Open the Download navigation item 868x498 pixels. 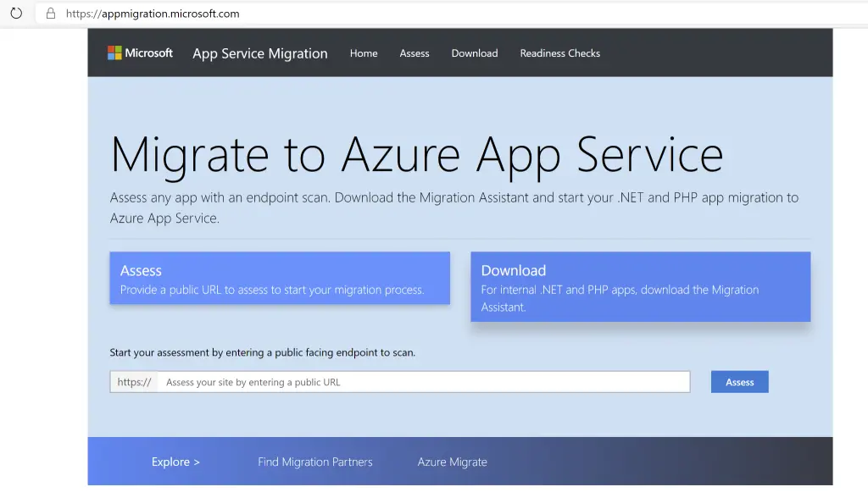pos(474,53)
